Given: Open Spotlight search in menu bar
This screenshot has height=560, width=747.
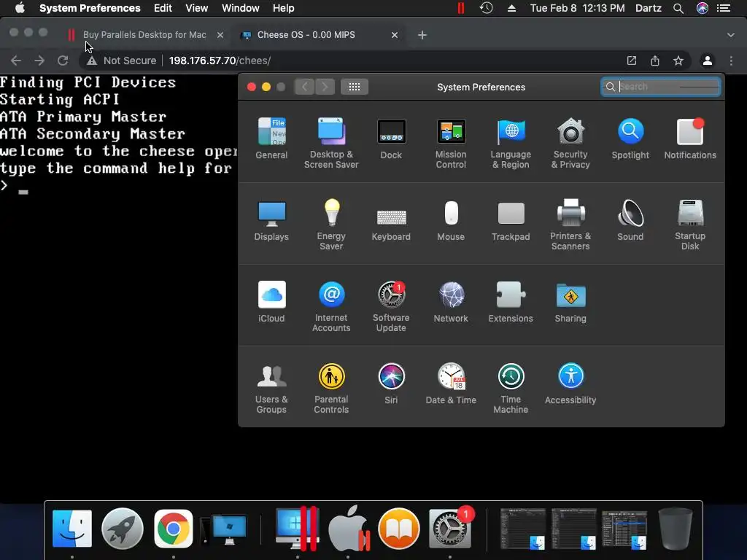Looking at the screenshot, I should tap(678, 8).
